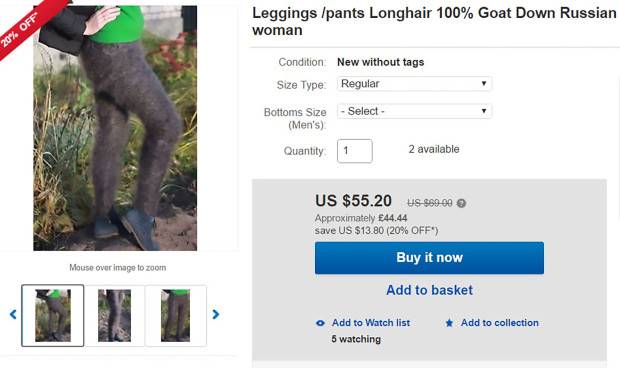Open the Size Type dropdown showing Regular
620x368 pixels.
(414, 84)
